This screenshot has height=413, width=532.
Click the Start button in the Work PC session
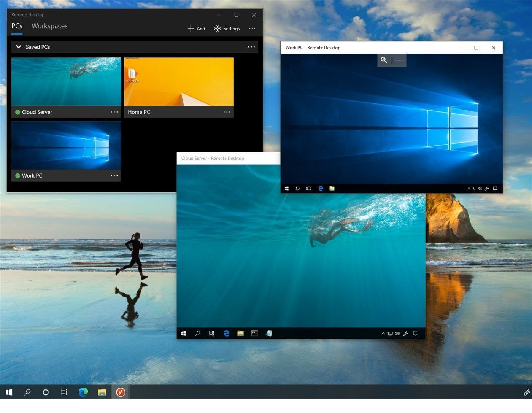pos(287,188)
